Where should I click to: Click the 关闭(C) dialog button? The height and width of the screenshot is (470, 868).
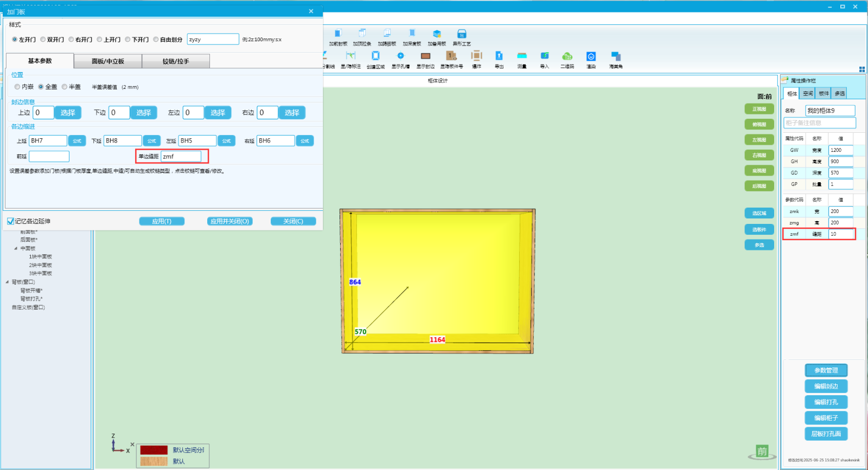click(x=293, y=221)
